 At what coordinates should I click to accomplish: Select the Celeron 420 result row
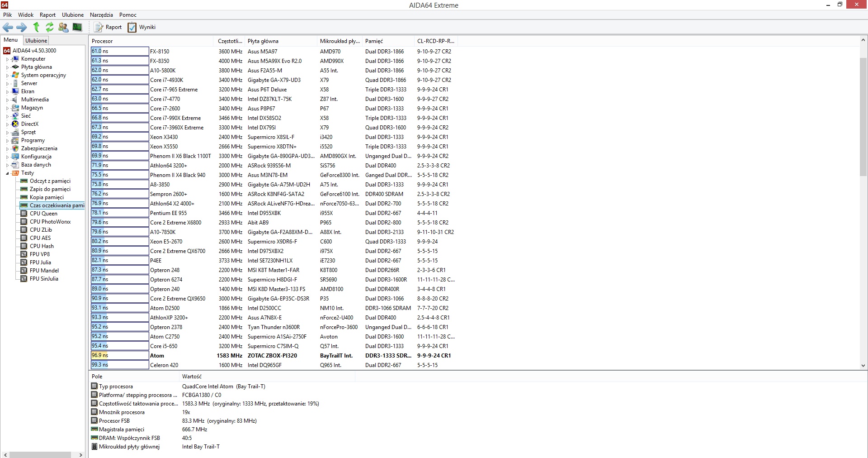click(274, 365)
